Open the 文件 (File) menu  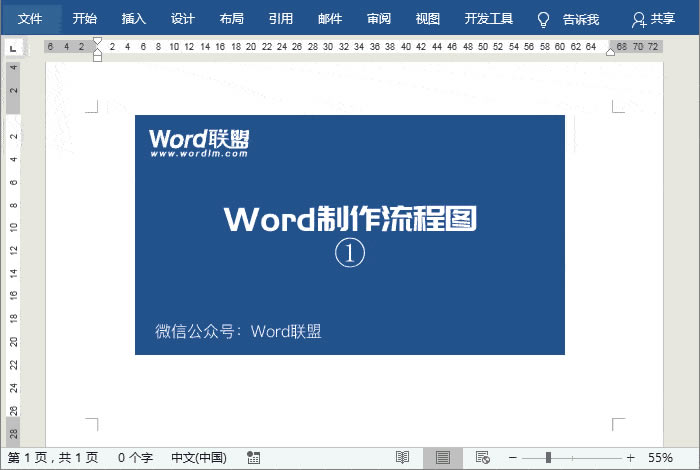[x=30, y=19]
